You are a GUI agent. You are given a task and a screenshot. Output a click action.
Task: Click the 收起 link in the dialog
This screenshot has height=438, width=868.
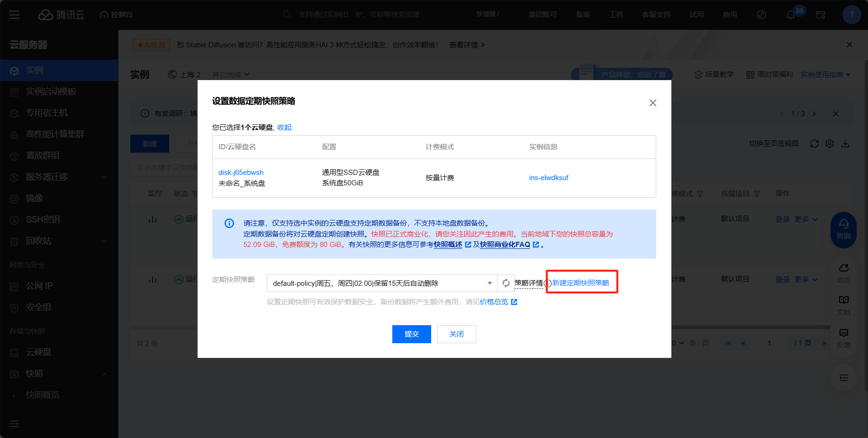(x=284, y=128)
